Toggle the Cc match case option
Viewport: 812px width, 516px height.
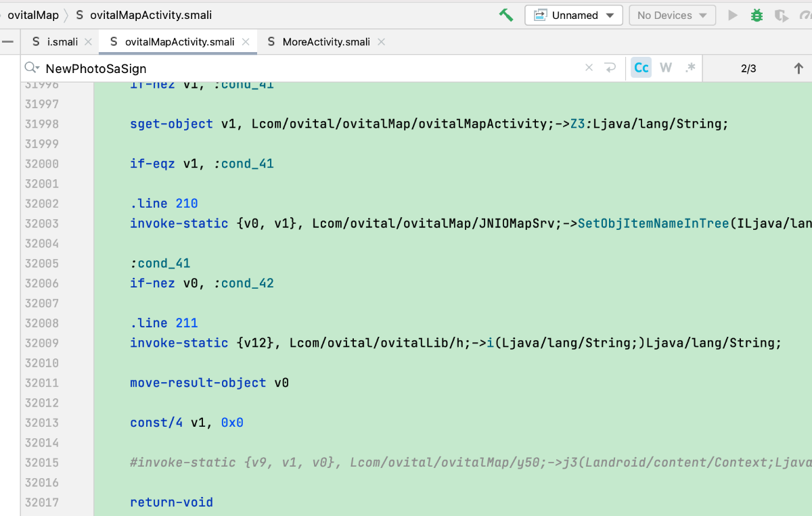(641, 68)
